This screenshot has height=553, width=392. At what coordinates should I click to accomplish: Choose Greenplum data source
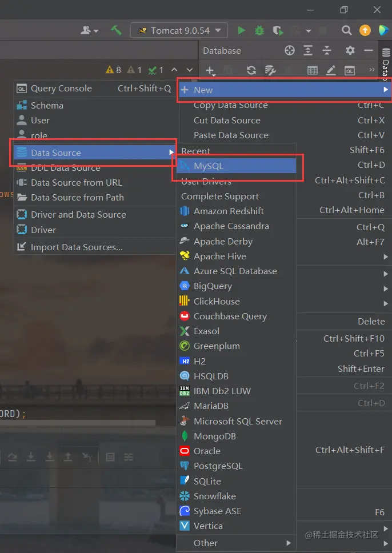[237, 346]
